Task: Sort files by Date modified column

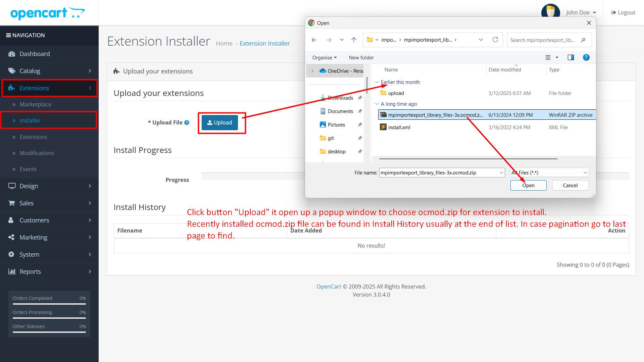Action: click(x=505, y=69)
